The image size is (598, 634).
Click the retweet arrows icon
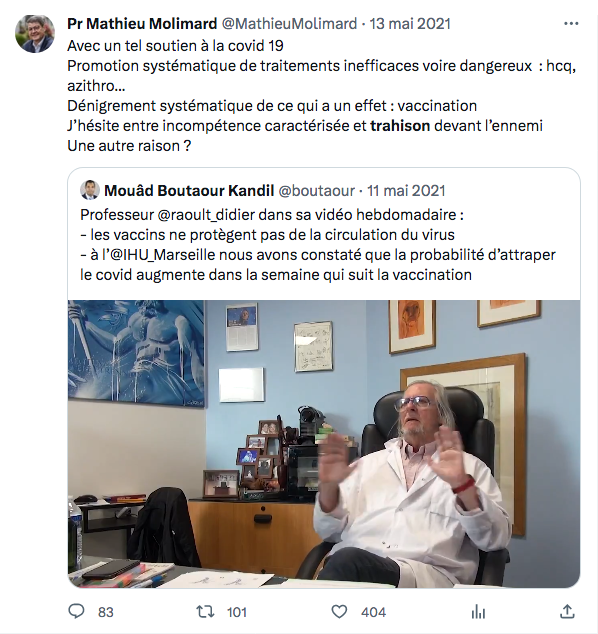pyautogui.click(x=205, y=612)
